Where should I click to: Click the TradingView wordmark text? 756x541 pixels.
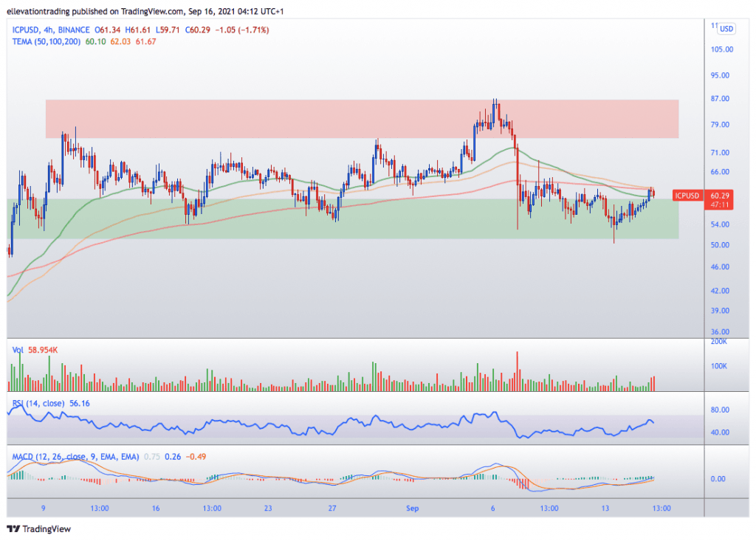pyautogui.click(x=47, y=529)
